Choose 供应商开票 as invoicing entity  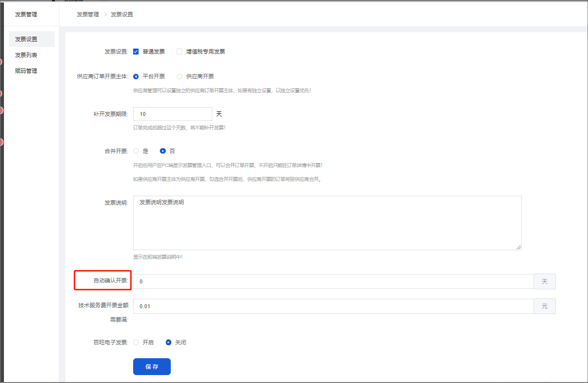180,76
